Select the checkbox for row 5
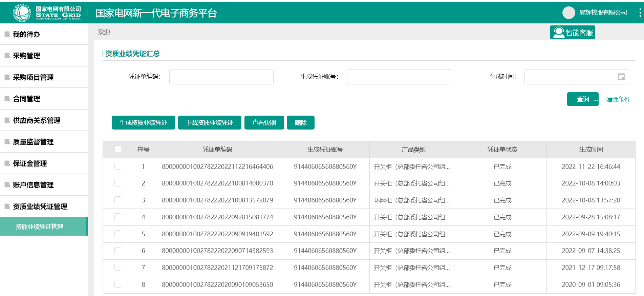Screen dimensions: 644x296 pyautogui.click(x=118, y=234)
